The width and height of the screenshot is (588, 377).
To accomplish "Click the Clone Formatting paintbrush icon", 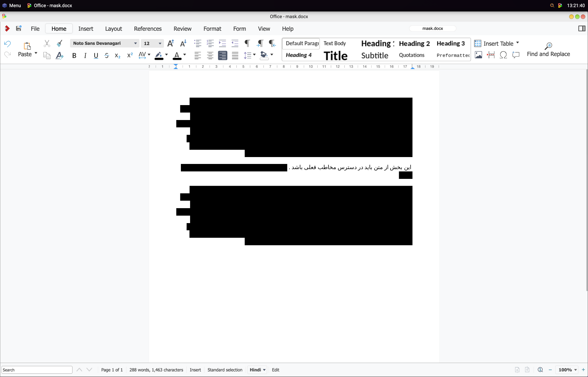I will tap(59, 43).
